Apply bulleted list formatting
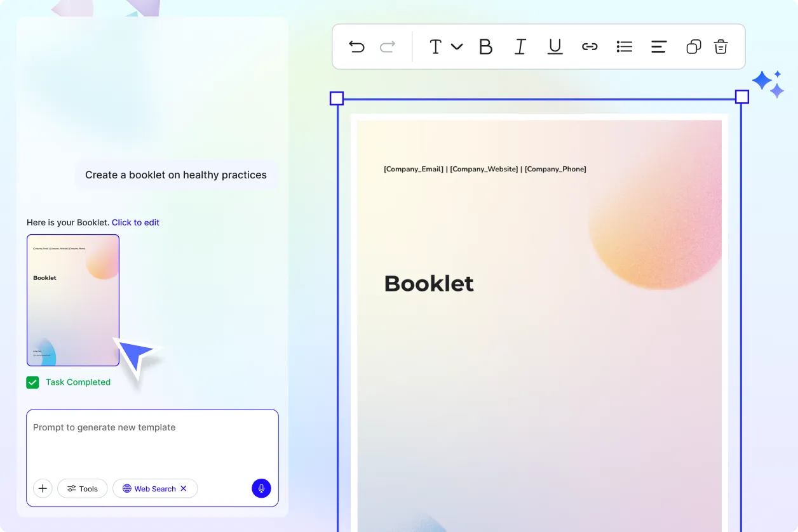 coord(625,47)
